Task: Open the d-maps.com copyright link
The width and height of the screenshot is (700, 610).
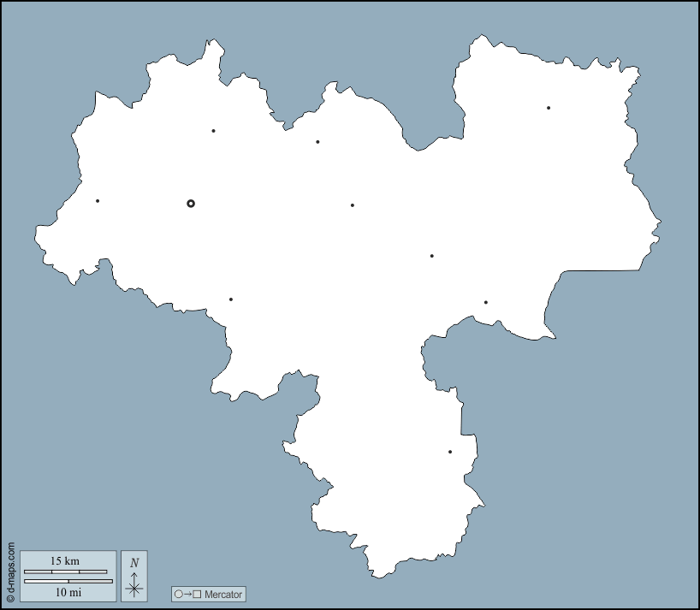Action: [10, 572]
